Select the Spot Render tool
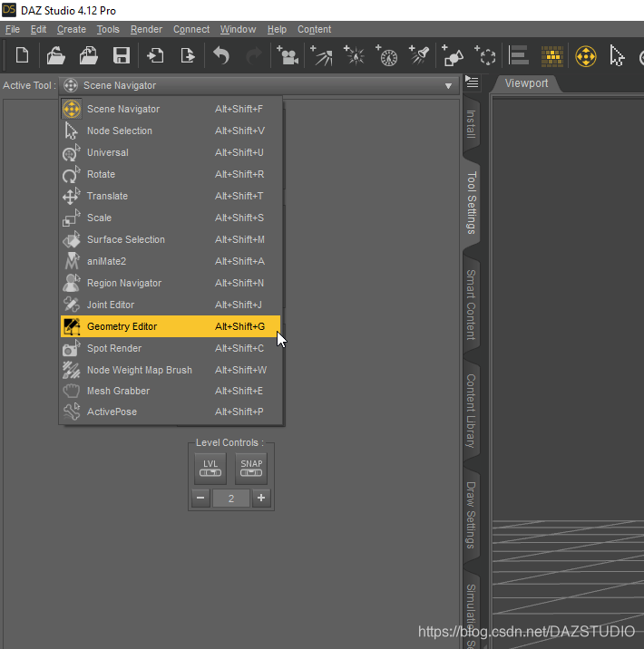 click(171, 348)
